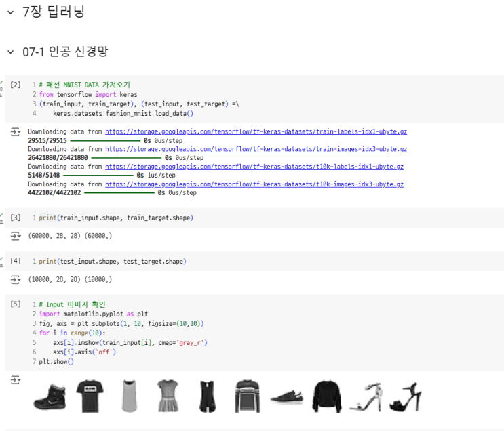Click the black T-shirt output image
This screenshot has height=431, width=504.
point(90,396)
